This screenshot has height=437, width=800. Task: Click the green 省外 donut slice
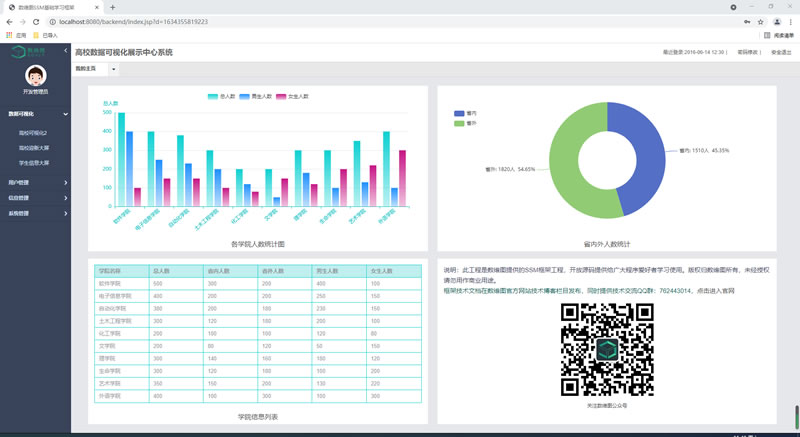tap(564, 168)
